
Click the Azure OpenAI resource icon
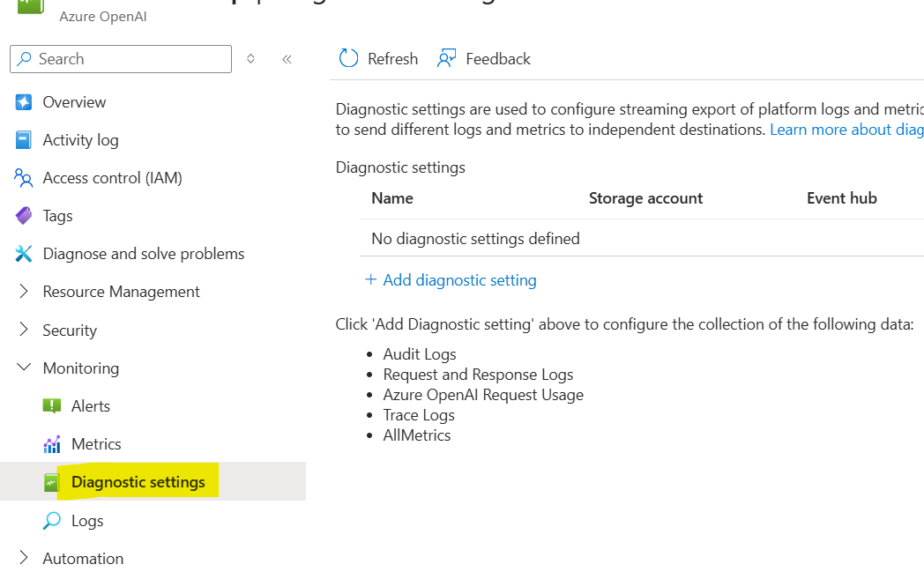point(31,6)
